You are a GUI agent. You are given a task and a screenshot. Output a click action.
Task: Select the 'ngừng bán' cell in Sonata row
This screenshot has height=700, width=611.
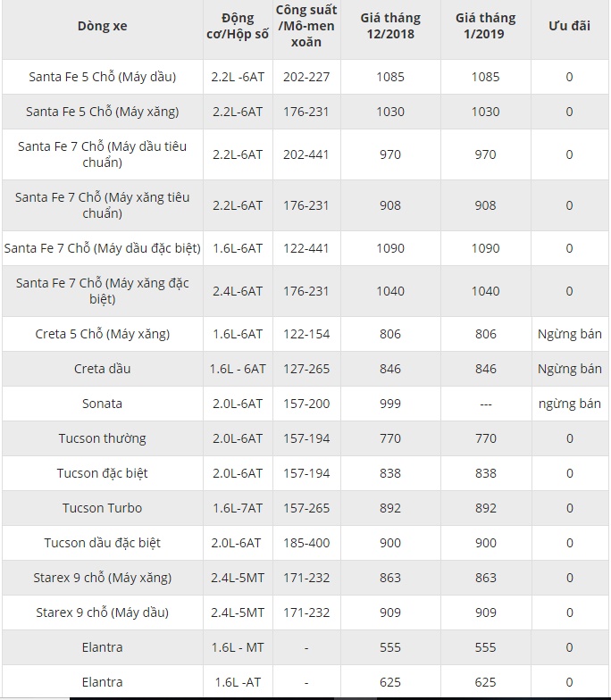pyautogui.click(x=569, y=404)
